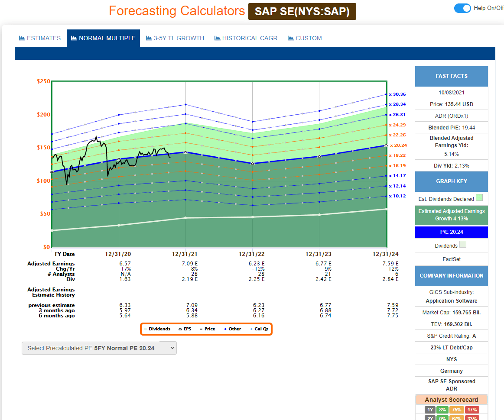Click the SAP SE(NYS:SAP) ticker banner

click(302, 11)
